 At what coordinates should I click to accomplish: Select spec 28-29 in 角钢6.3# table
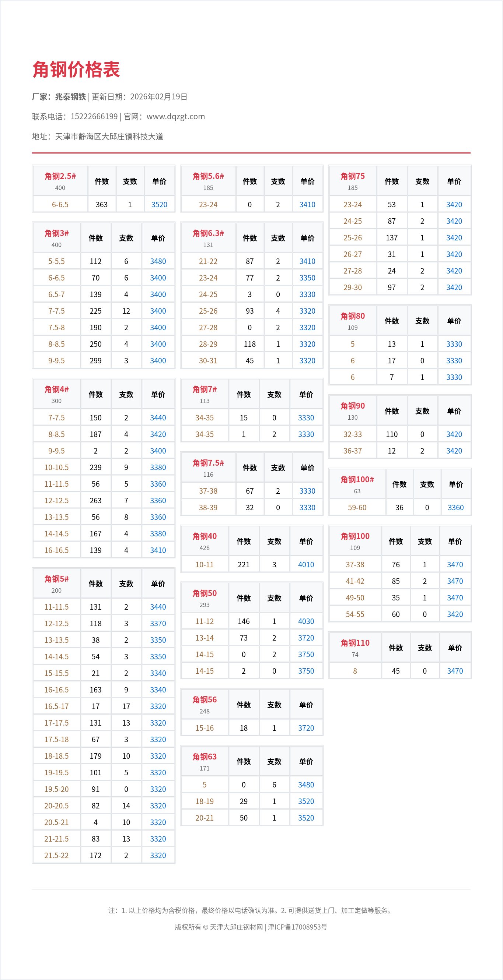point(208,344)
